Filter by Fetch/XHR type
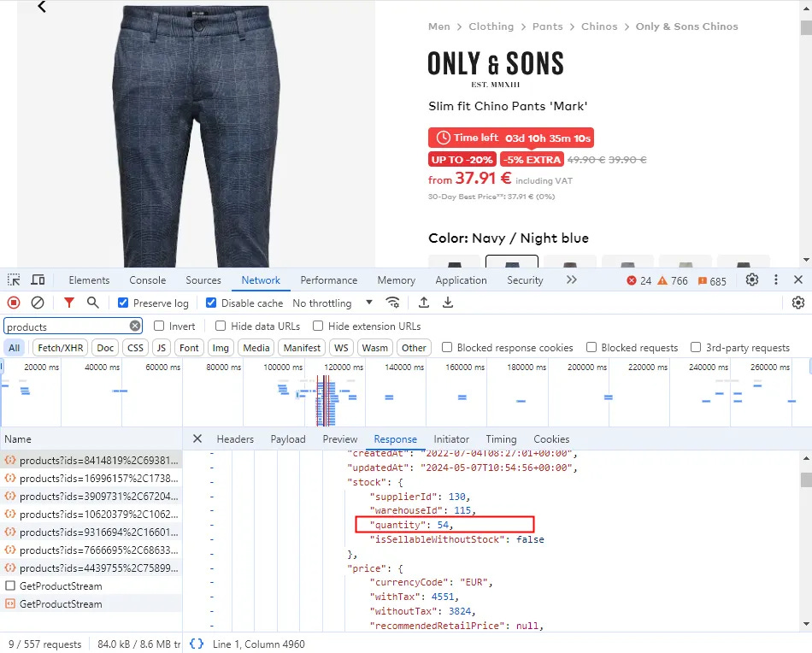The height and width of the screenshot is (653, 812). click(x=60, y=348)
